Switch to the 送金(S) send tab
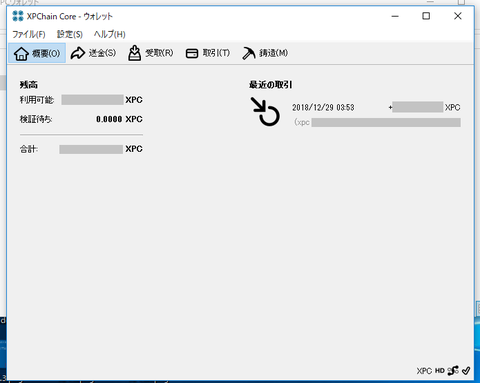Screen dimensions: 480x383 [94, 53]
